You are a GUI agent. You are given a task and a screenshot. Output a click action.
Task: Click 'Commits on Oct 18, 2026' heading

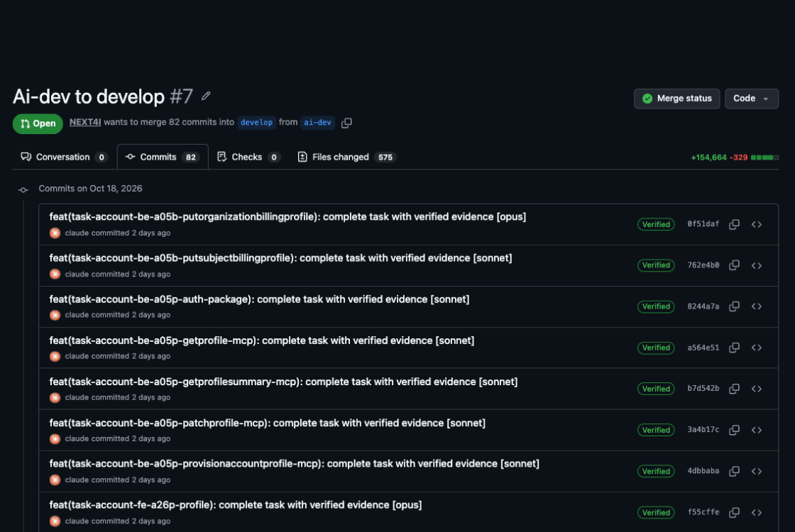tap(90, 189)
